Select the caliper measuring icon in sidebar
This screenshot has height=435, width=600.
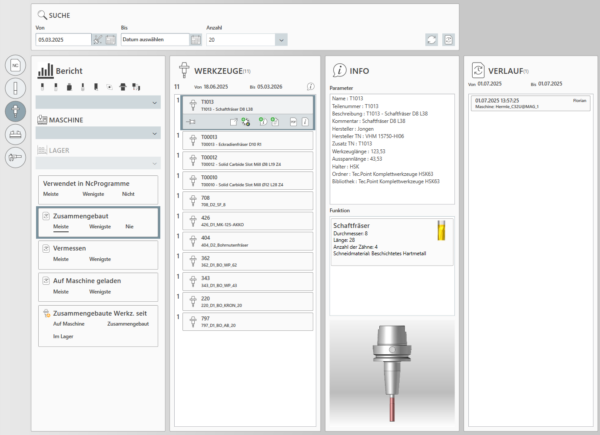[15, 157]
